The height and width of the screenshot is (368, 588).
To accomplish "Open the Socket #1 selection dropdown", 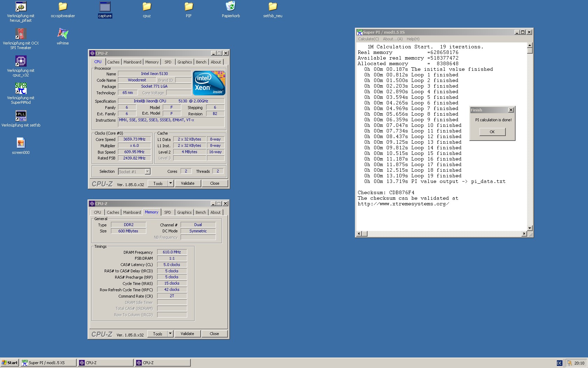I will click(x=147, y=171).
